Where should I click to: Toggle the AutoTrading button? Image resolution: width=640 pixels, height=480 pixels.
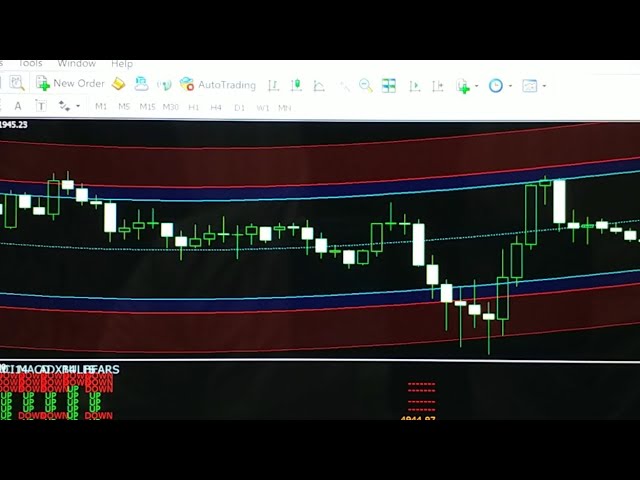coord(218,85)
